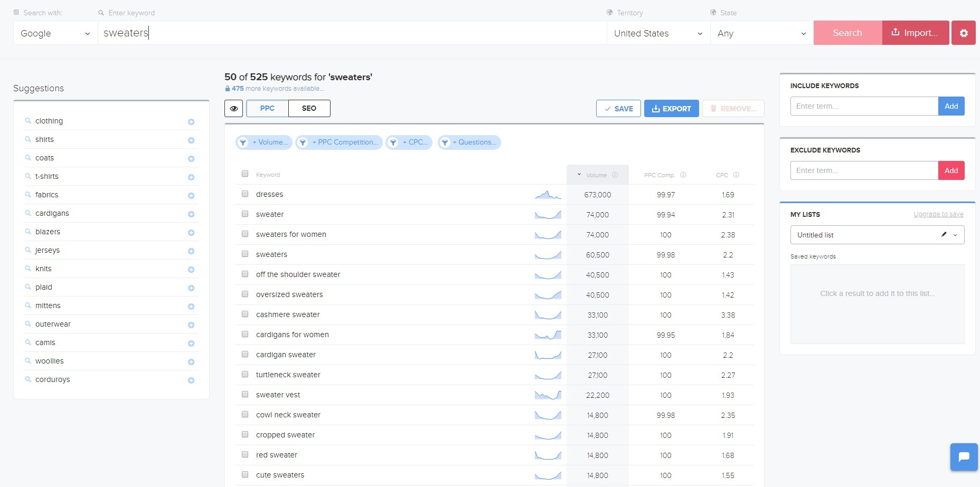
Task: Focus the Exclude Keywords term field
Action: click(864, 170)
